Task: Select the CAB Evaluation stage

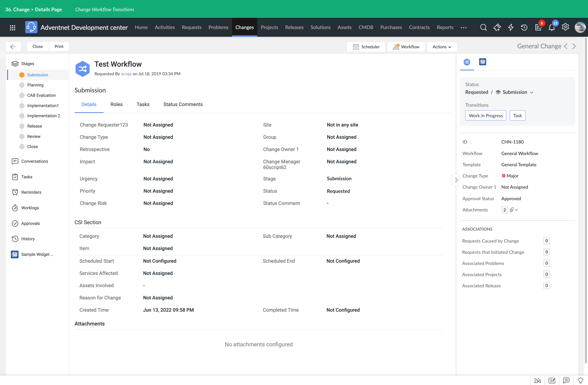Action: coord(41,95)
